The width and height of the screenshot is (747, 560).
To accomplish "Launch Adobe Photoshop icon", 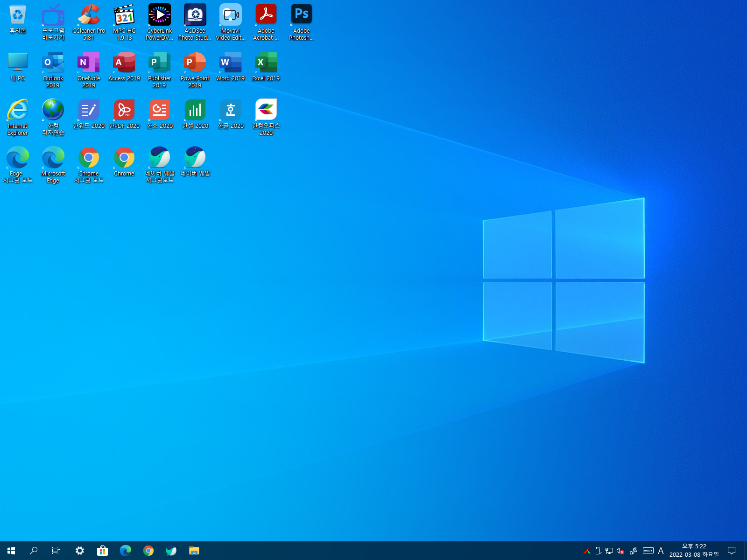I will click(x=302, y=22).
